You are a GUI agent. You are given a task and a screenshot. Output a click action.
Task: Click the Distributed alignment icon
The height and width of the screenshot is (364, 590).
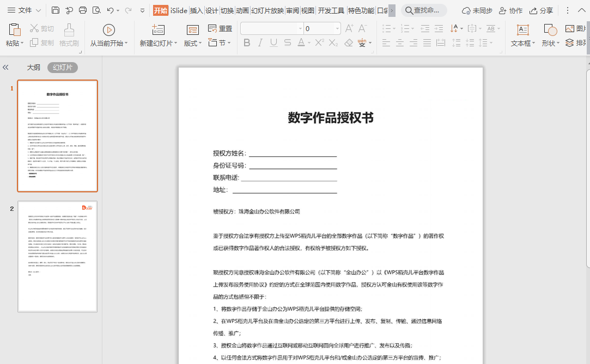(441, 43)
